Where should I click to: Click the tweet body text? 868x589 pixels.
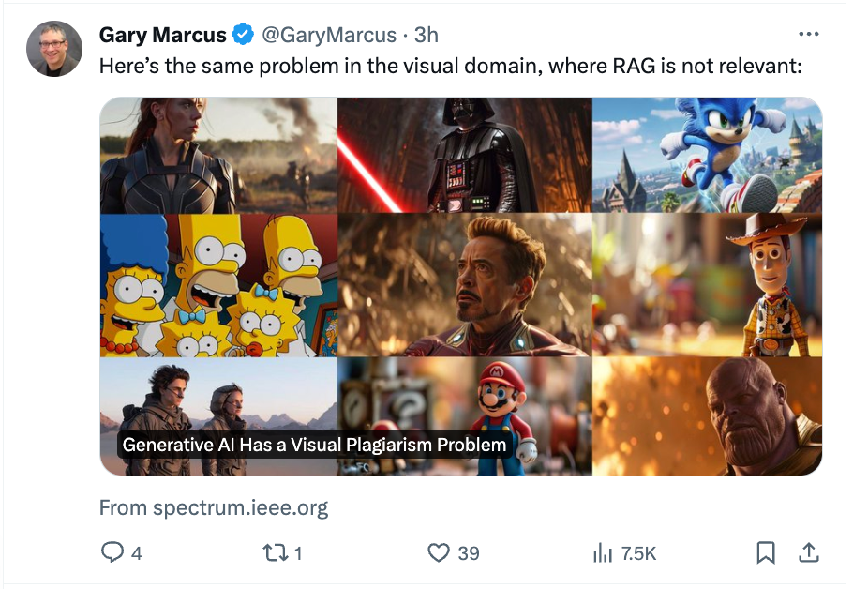pos(452,68)
